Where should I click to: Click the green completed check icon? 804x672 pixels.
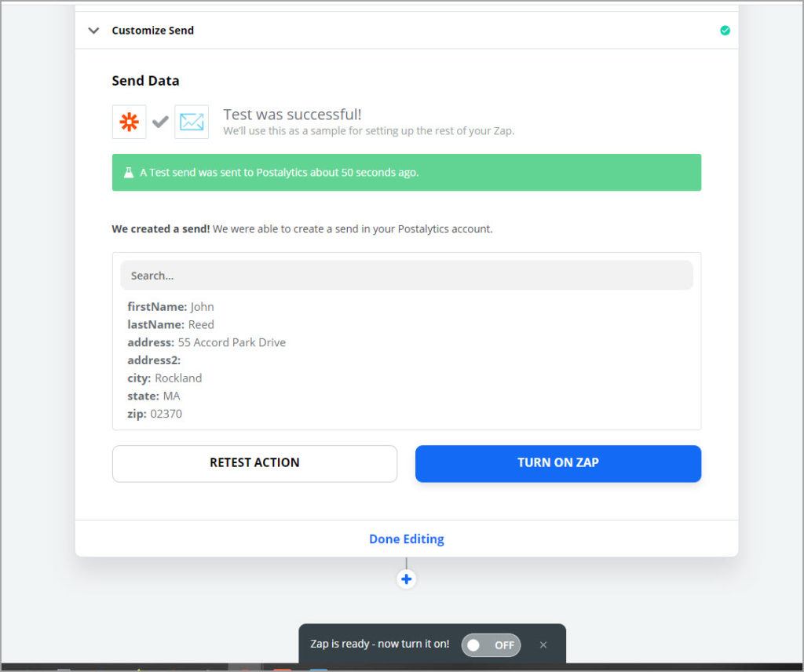[x=725, y=31]
